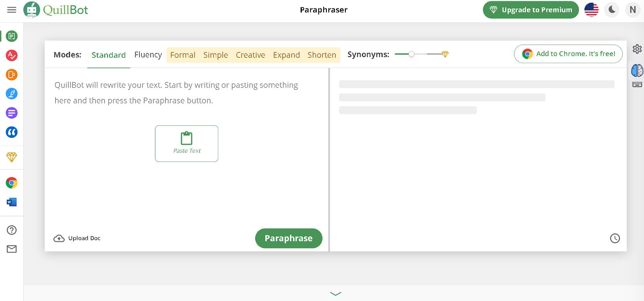The height and width of the screenshot is (301, 644).
Task: View paraphrase history clock icon
Action: 615,238
